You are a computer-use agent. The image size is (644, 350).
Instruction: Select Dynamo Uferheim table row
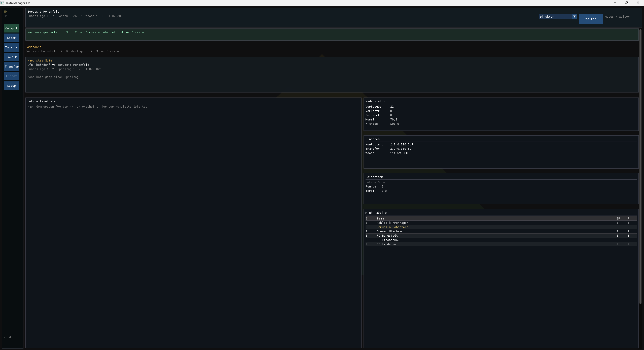(389, 231)
